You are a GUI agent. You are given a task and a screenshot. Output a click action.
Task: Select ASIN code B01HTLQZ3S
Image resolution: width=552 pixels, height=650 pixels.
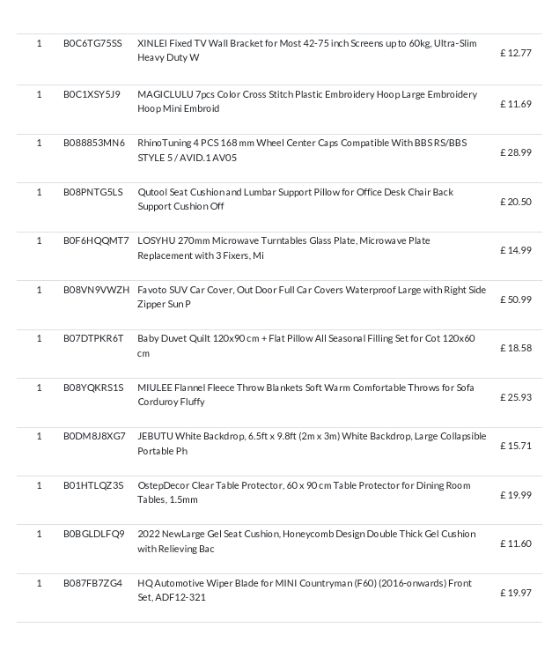pyautogui.click(x=93, y=485)
